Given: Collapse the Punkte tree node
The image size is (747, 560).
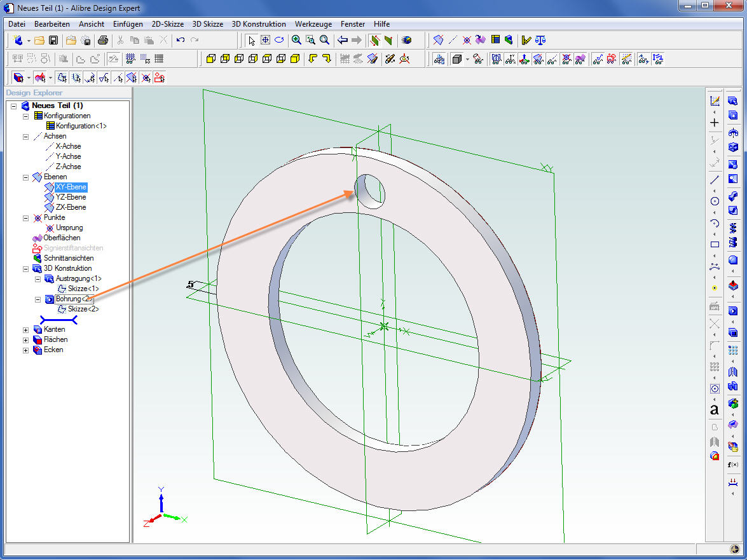Looking at the screenshot, I should [25, 218].
